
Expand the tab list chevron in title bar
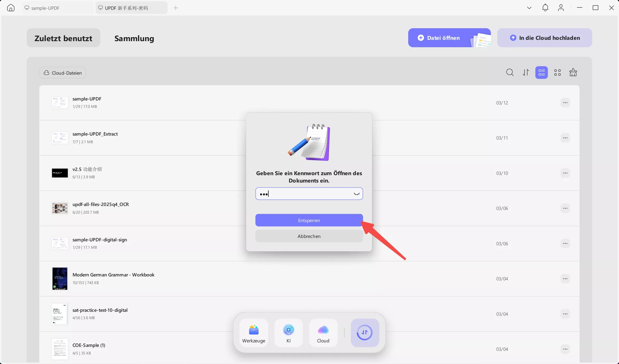coord(529,8)
